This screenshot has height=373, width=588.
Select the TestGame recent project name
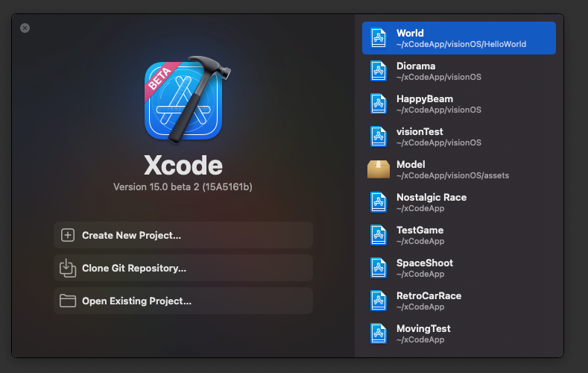tap(420, 230)
